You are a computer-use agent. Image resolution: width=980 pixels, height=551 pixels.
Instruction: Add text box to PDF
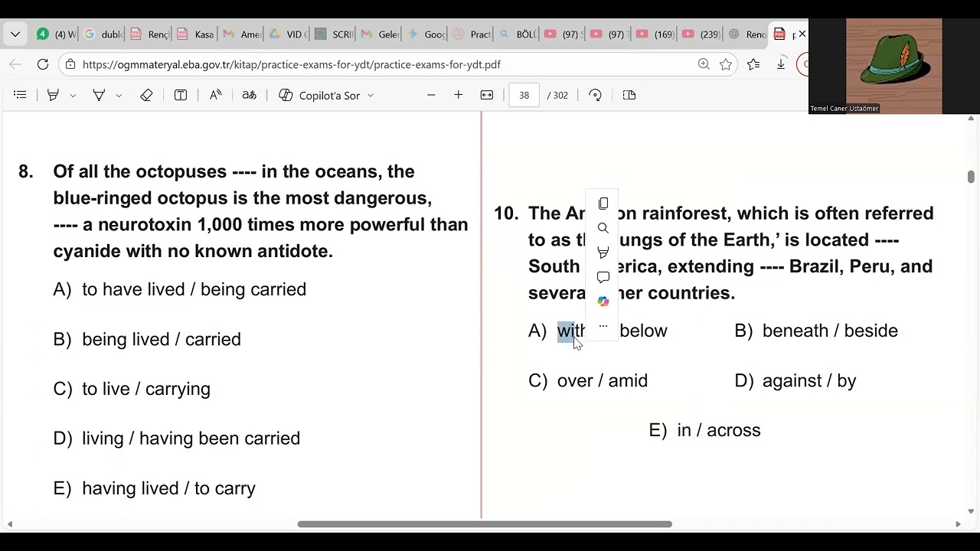pos(181,95)
